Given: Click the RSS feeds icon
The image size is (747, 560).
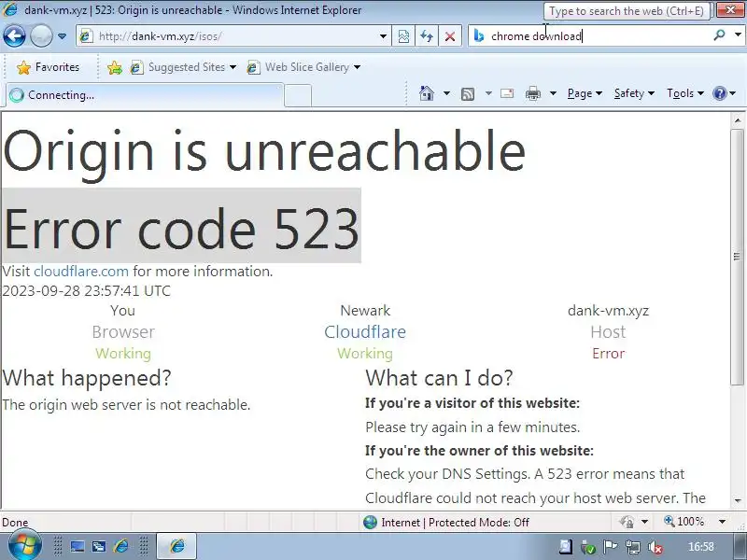Looking at the screenshot, I should pos(468,94).
